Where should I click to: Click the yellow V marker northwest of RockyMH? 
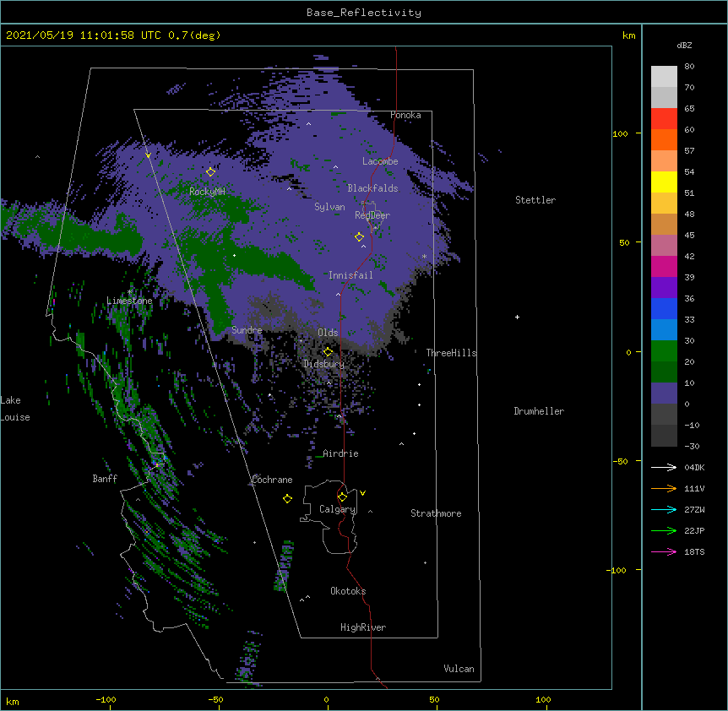(x=148, y=155)
